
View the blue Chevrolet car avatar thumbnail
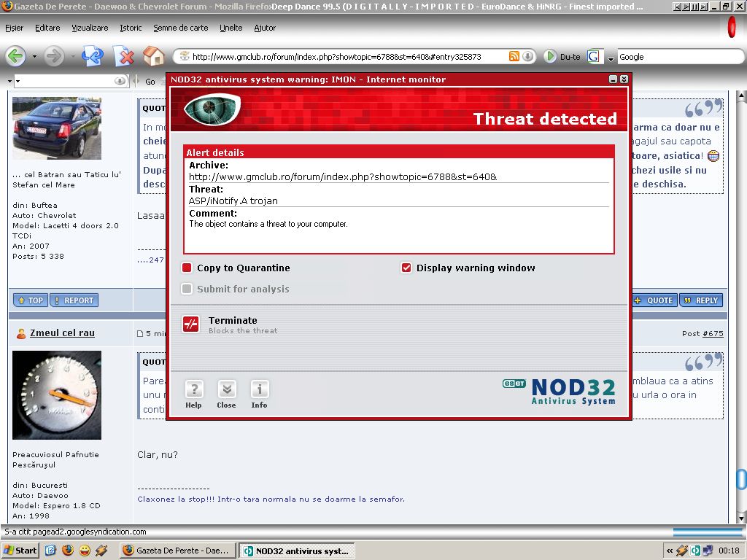coord(57,128)
